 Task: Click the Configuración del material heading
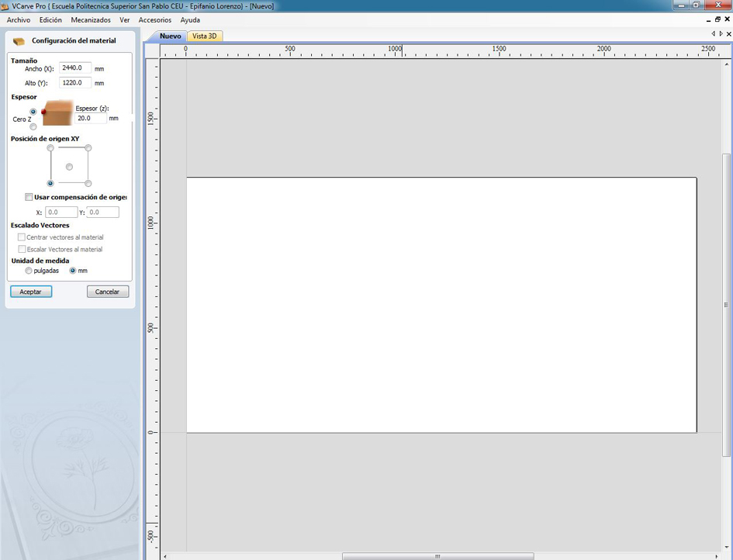point(74,40)
